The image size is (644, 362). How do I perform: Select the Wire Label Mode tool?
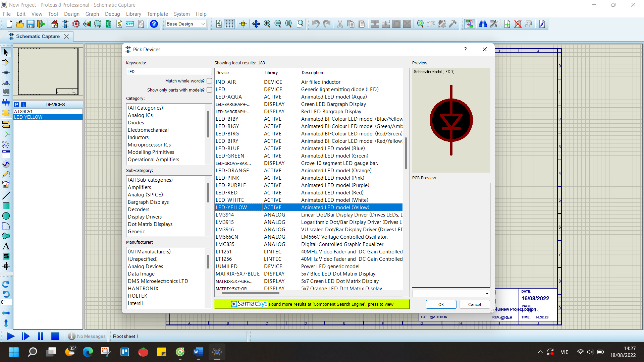6,82
